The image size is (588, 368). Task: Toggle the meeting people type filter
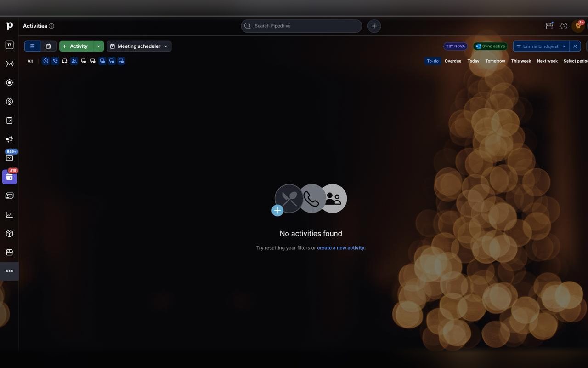[74, 61]
